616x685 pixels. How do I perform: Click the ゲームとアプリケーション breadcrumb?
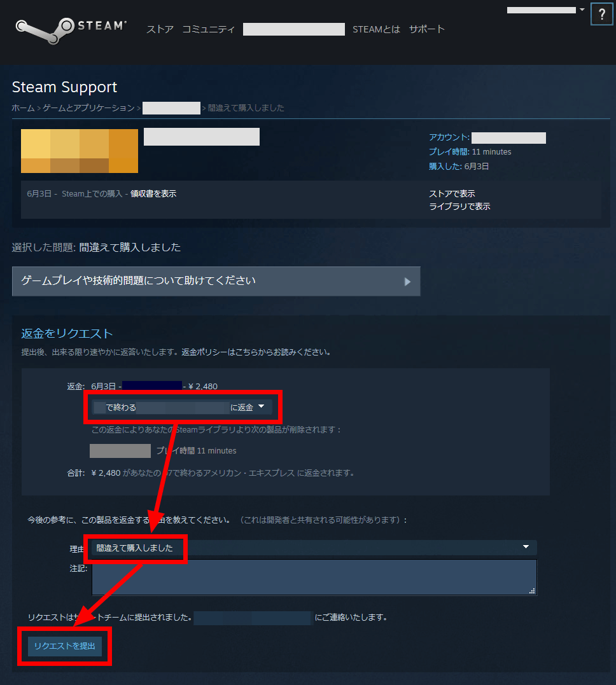click(88, 108)
